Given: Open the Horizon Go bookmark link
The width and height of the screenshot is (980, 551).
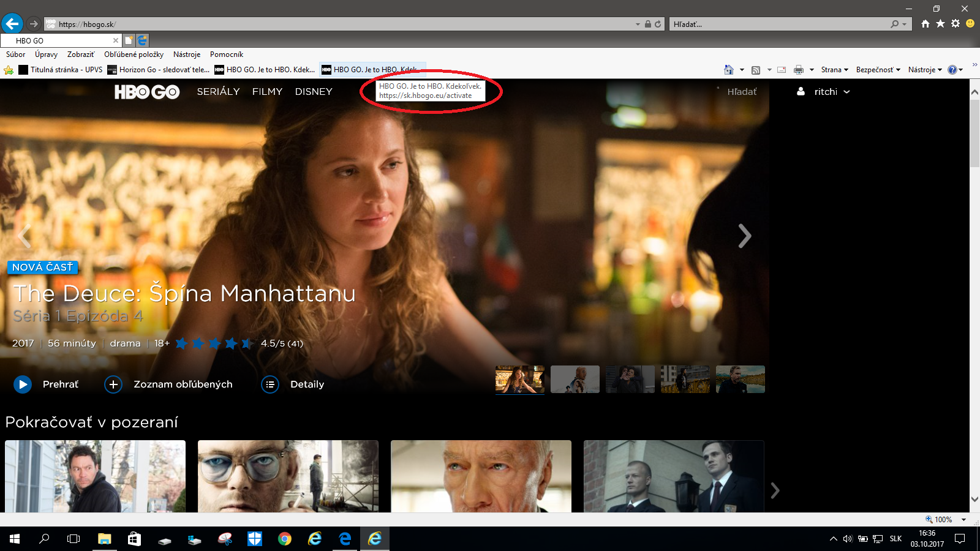Looking at the screenshot, I should click(x=159, y=70).
